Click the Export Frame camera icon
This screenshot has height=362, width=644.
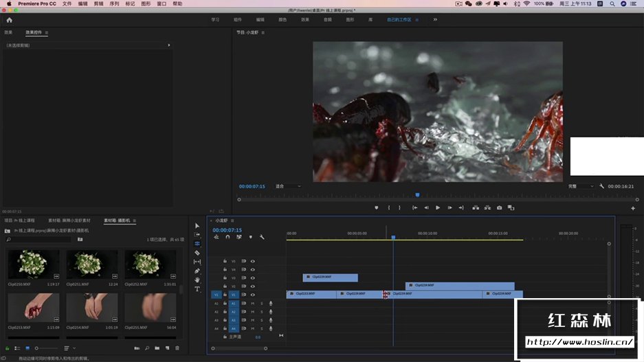[499, 207]
